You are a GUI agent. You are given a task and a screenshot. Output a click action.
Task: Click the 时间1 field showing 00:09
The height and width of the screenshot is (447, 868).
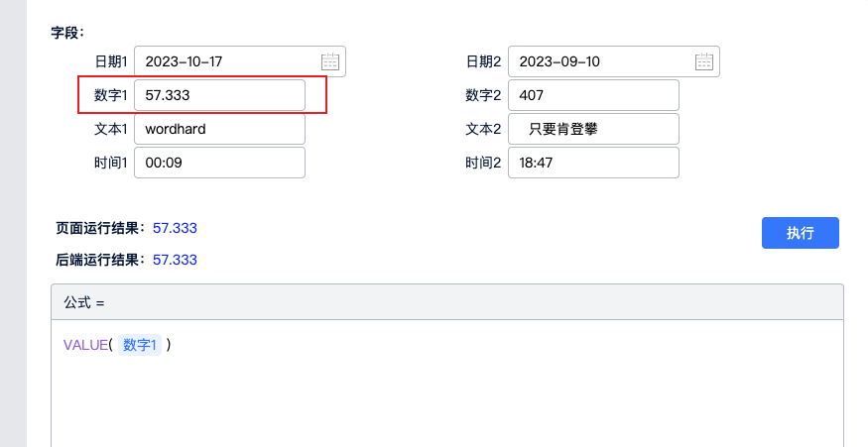click(219, 163)
